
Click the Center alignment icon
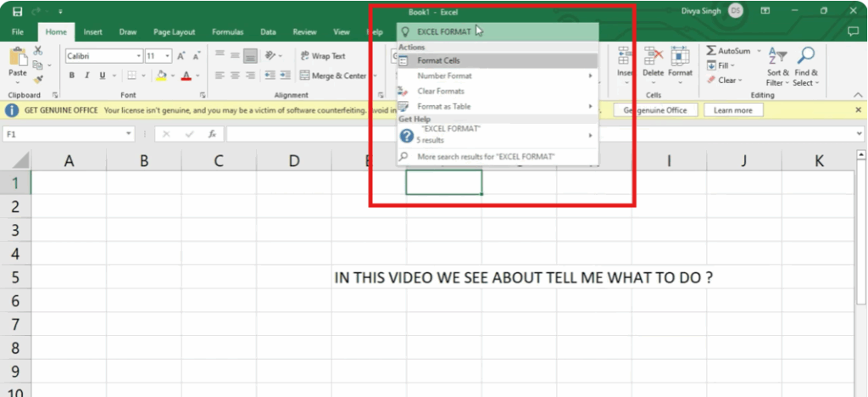click(235, 75)
